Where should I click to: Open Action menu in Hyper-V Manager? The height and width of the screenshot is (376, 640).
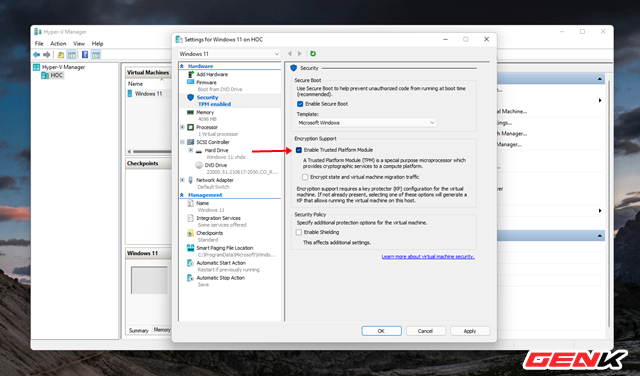pyautogui.click(x=58, y=43)
